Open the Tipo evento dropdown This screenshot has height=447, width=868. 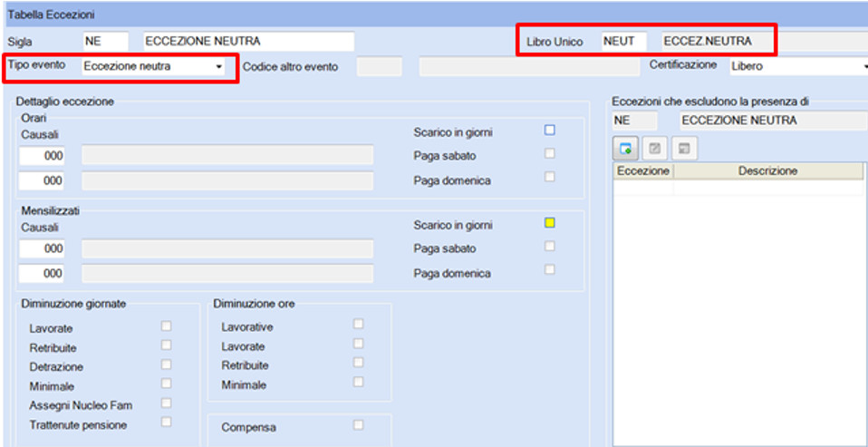[218, 66]
